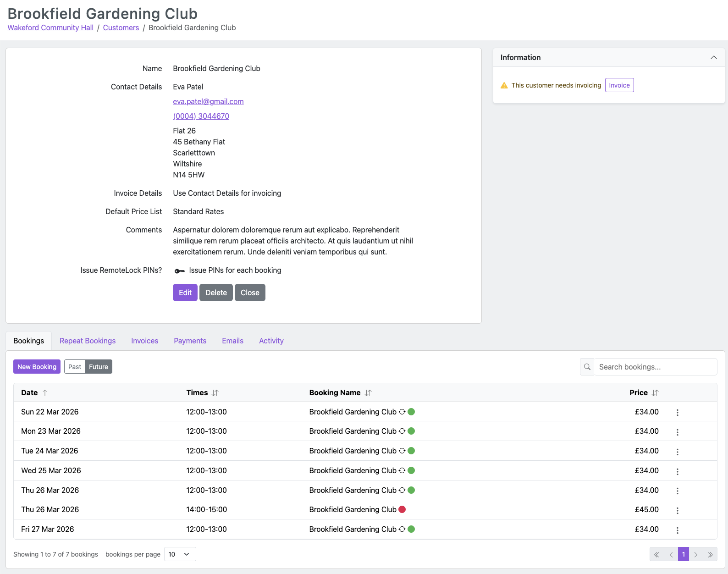
Task: Go to the last page of bookings
Action: click(710, 554)
